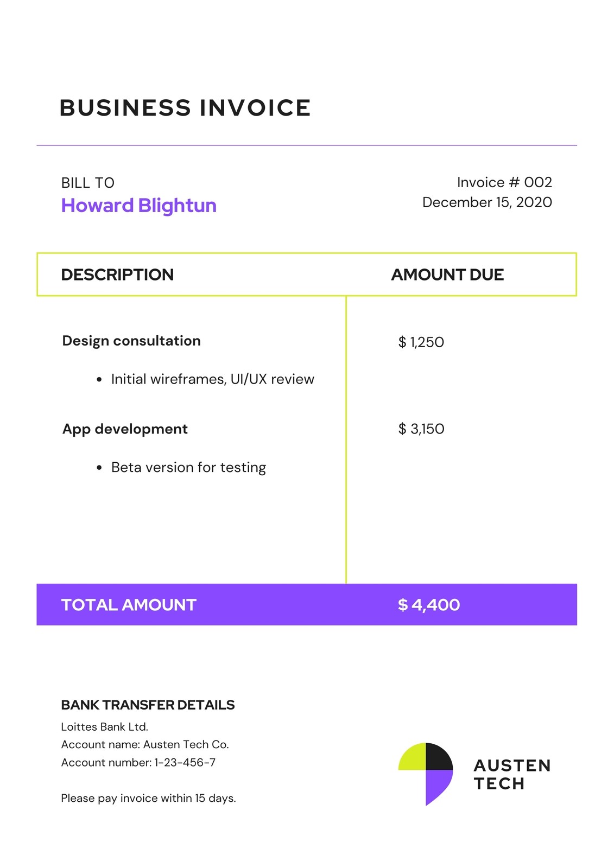Screen dimensions: 614x868
Task: Select the December 15, 2020 date
Action: tap(487, 202)
